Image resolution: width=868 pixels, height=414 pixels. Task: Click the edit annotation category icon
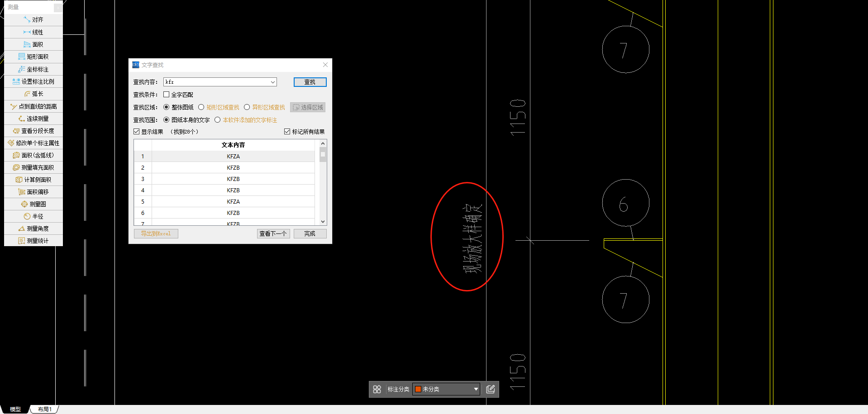[491, 389]
